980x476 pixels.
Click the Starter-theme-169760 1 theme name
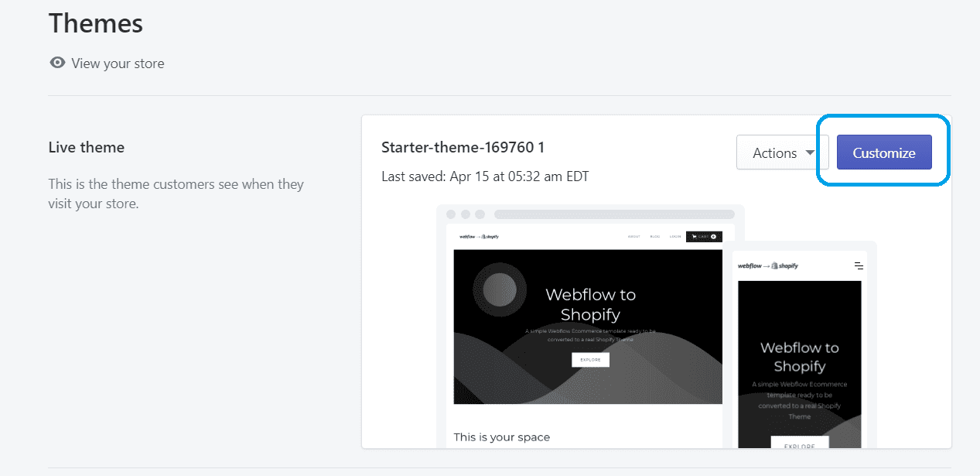coord(463,147)
